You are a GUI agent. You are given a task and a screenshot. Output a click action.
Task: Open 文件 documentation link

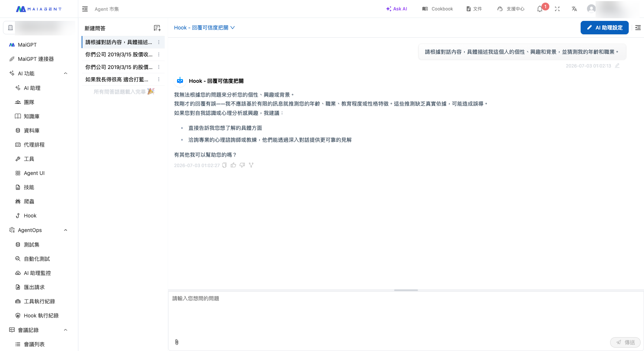(474, 9)
